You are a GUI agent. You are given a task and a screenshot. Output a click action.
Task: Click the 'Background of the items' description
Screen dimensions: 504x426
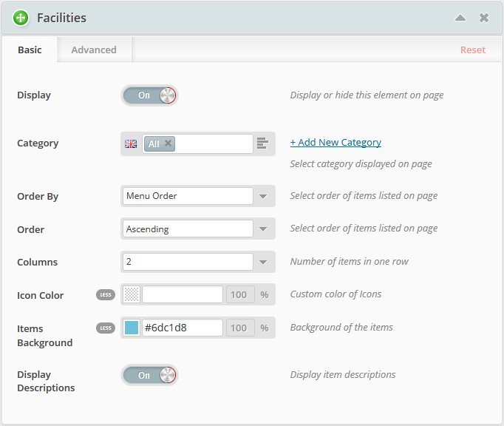341,327
